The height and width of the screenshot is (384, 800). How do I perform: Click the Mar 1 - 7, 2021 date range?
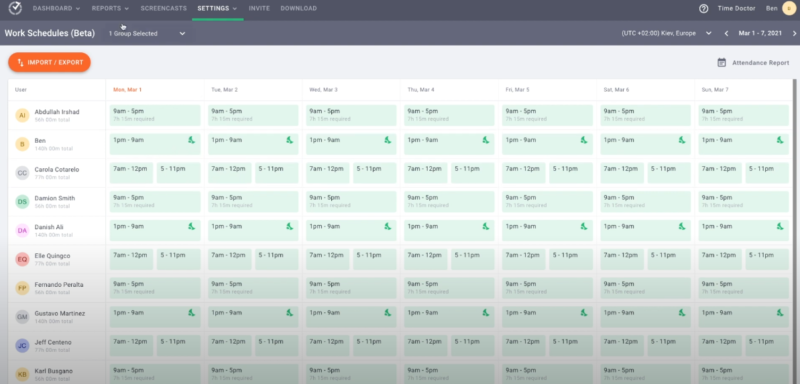pos(760,34)
